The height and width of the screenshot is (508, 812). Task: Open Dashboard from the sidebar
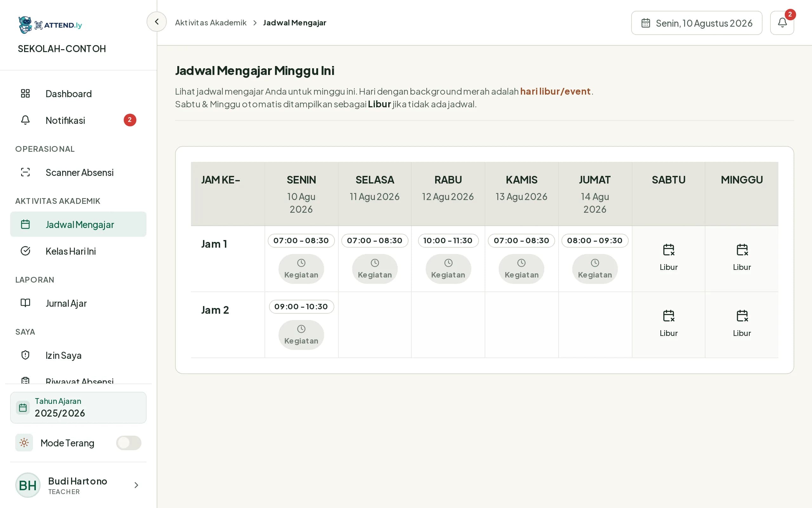point(78,93)
